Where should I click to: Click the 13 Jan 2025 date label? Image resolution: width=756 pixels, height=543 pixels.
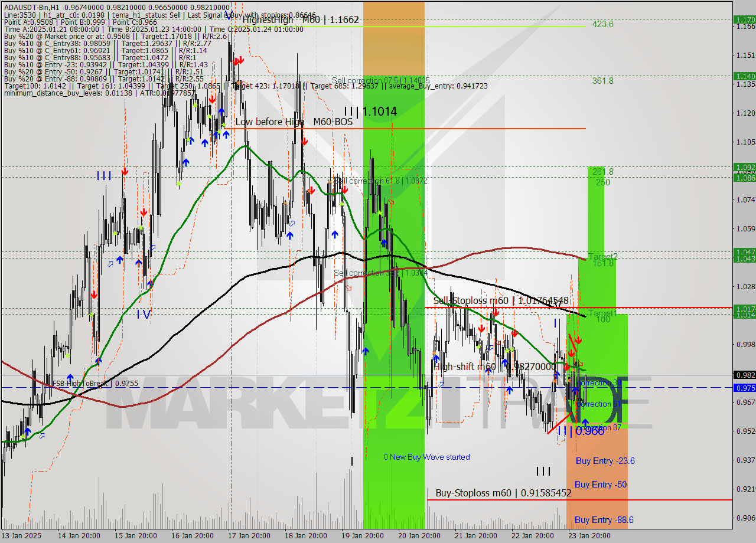point(21,536)
